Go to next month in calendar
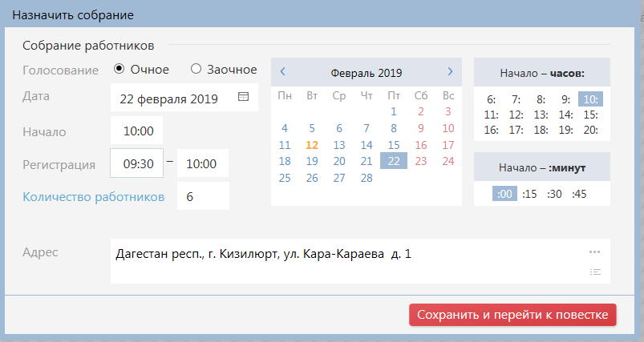 450,72
